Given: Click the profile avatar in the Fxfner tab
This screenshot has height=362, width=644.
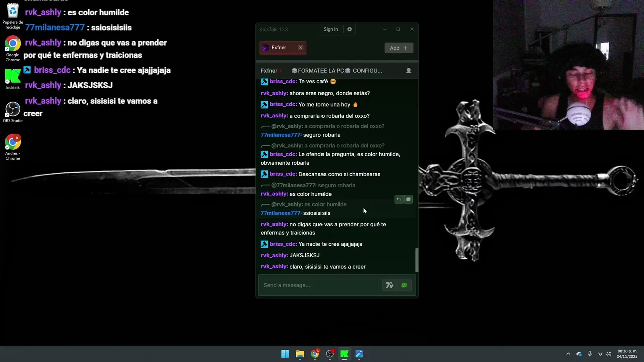Looking at the screenshot, I should coord(265,48).
